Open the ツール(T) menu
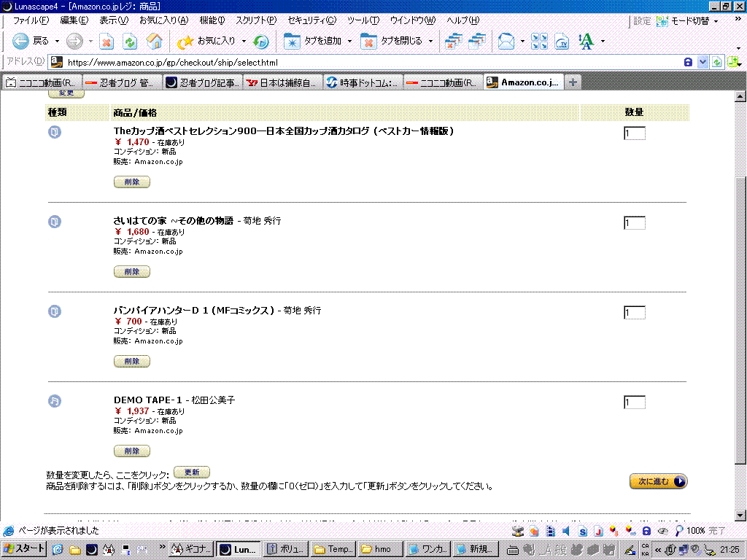The image size is (747, 560). click(363, 20)
